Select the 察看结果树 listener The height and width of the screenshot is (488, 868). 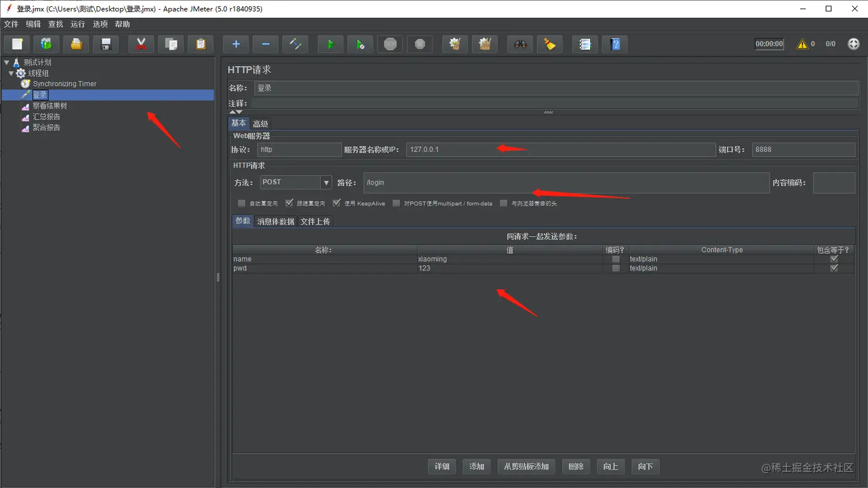point(49,106)
